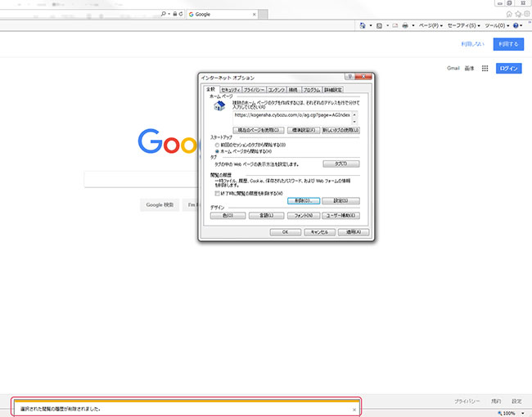Expand the feeds icon dropdown arrow
The width and height of the screenshot is (532, 417).
387,25
